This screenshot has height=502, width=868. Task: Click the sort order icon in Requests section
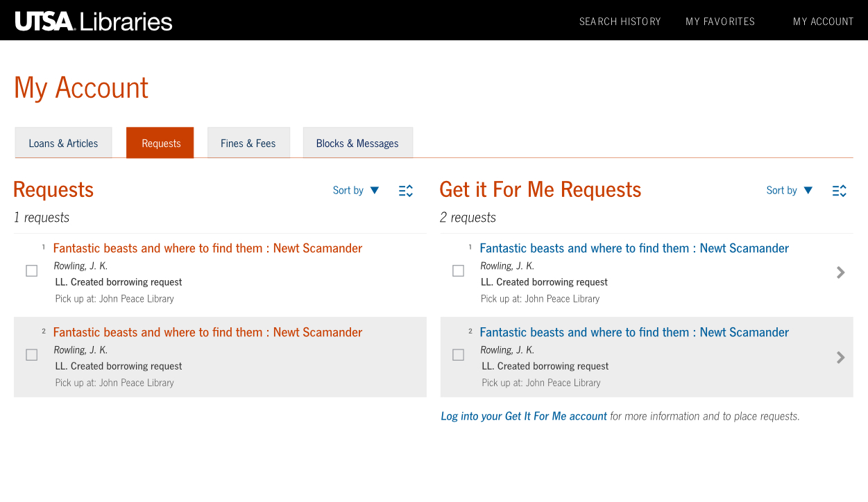(405, 190)
